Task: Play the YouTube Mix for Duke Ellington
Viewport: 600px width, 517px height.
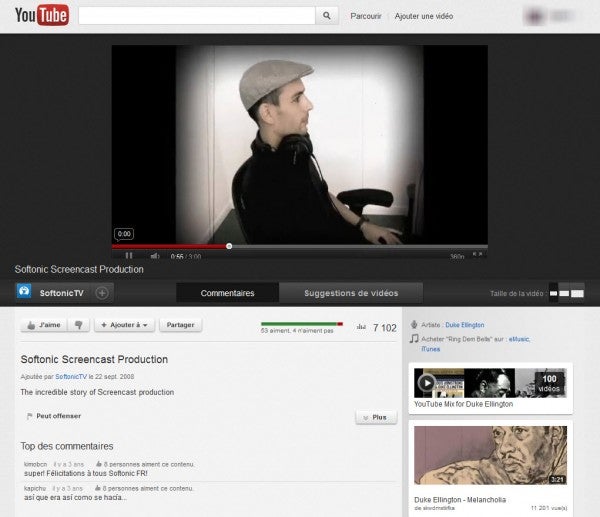Action: [463, 404]
